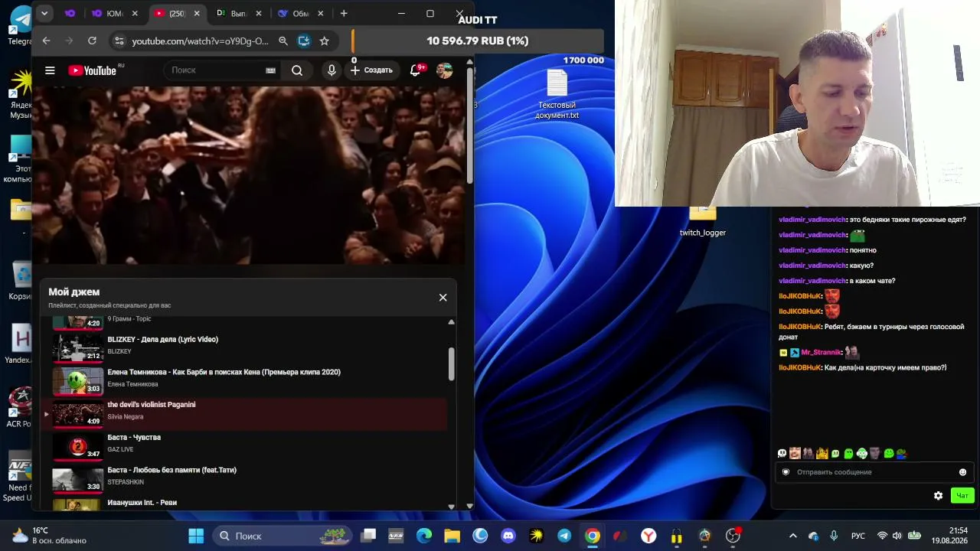Open Yandex Browser from the taskbar
The height and width of the screenshot is (551, 980).
pos(648,536)
